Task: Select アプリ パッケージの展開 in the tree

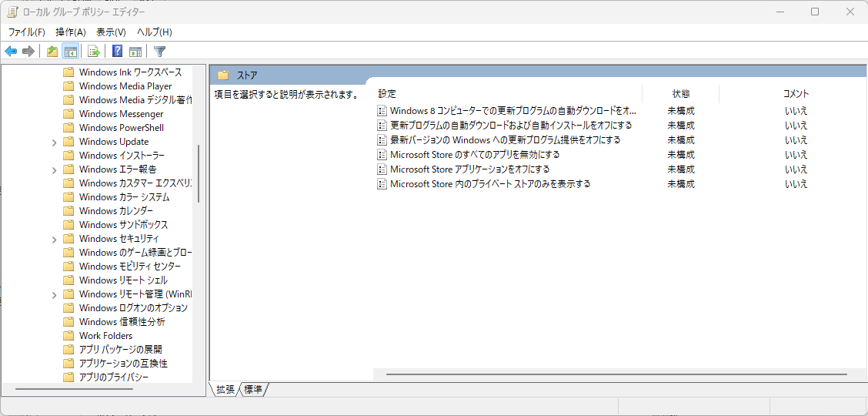Action: (121, 349)
